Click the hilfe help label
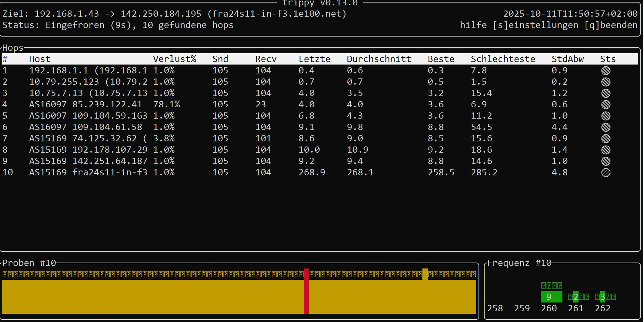This screenshot has height=322, width=644. coord(473,25)
